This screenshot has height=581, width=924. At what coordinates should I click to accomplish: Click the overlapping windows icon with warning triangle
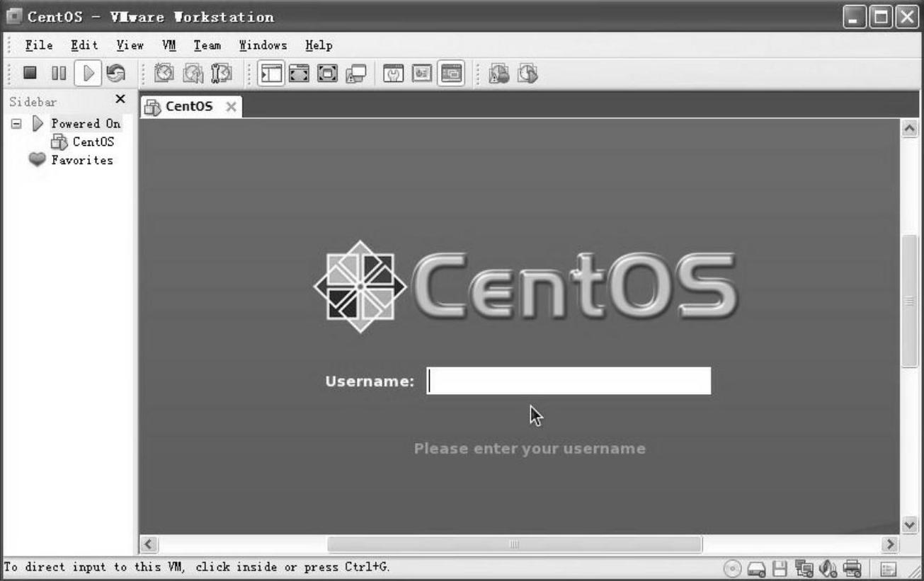click(355, 73)
